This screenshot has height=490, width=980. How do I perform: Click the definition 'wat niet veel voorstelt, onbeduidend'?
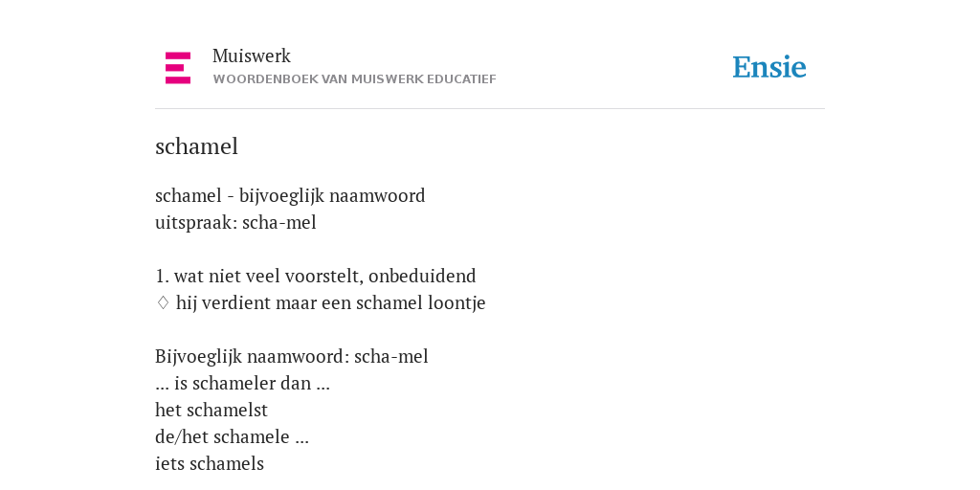[325, 277]
